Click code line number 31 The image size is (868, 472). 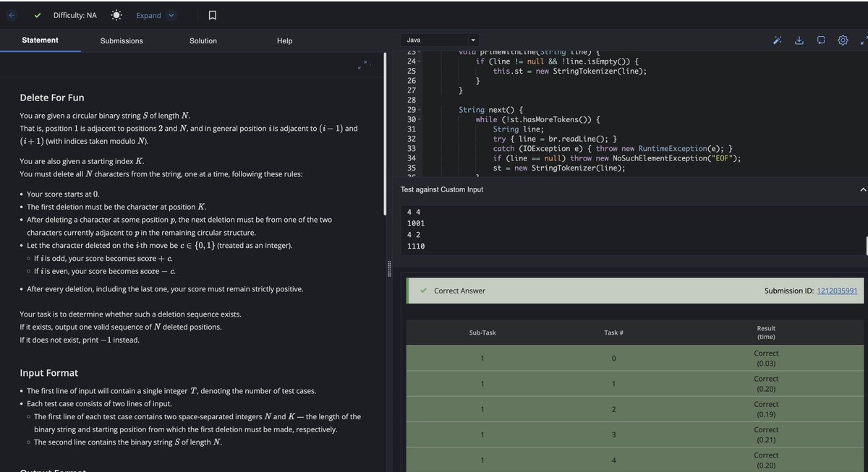coord(411,129)
